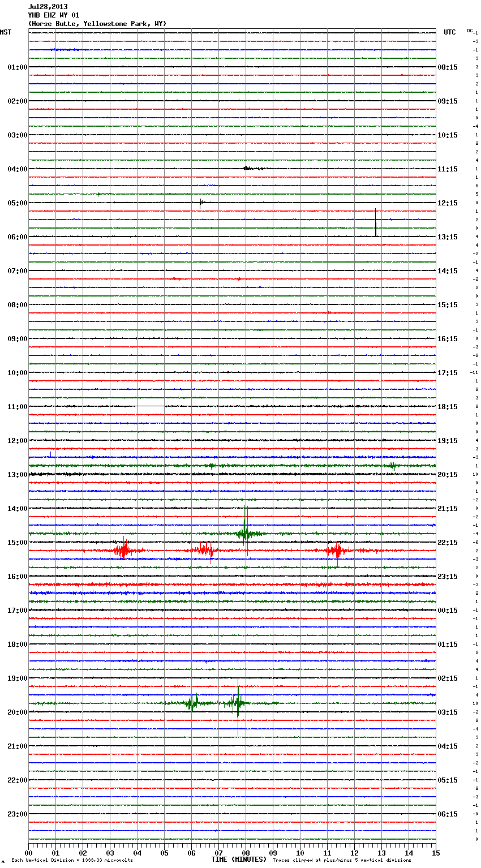Click the "08:15" UTC time label

coord(448,67)
